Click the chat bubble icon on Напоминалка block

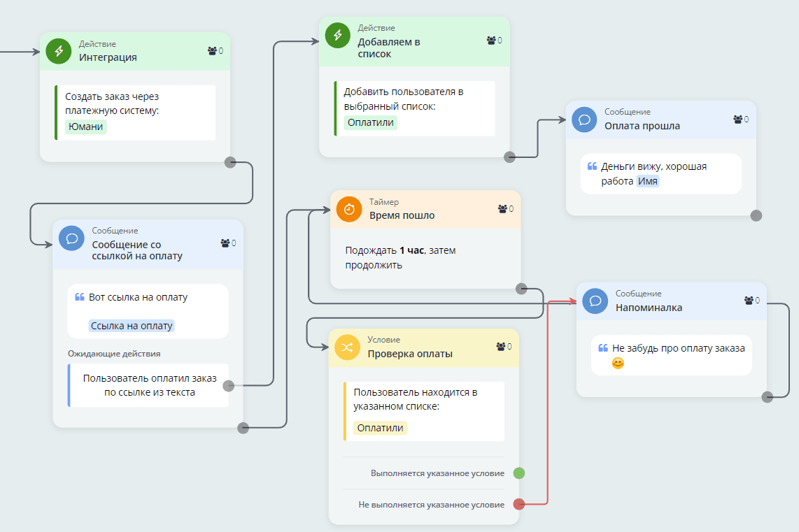pyautogui.click(x=595, y=301)
